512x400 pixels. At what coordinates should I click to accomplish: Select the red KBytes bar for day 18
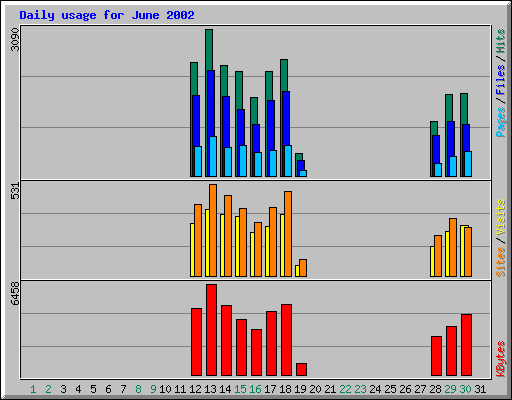point(286,340)
